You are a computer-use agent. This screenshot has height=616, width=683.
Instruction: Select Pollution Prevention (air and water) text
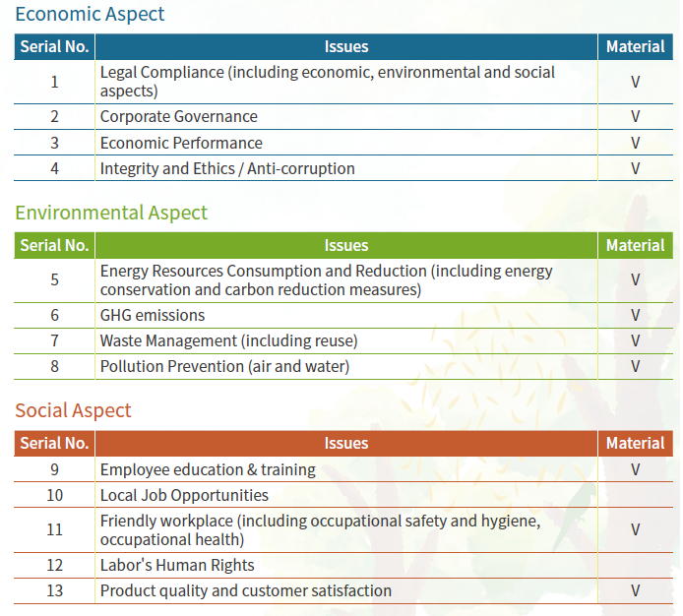[224, 366]
